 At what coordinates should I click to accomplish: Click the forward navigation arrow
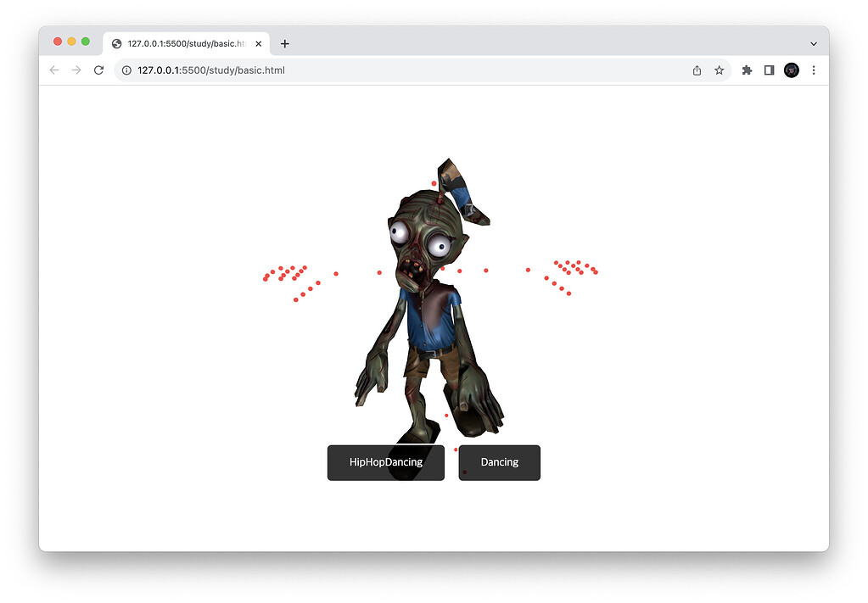pyautogui.click(x=76, y=70)
